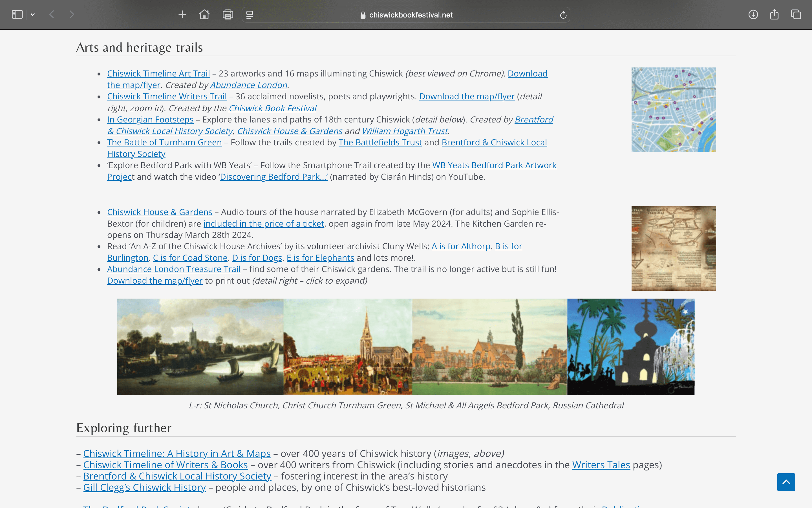Screen dimensions: 812x508
Task: Show the tab overview
Action: [x=796, y=14]
